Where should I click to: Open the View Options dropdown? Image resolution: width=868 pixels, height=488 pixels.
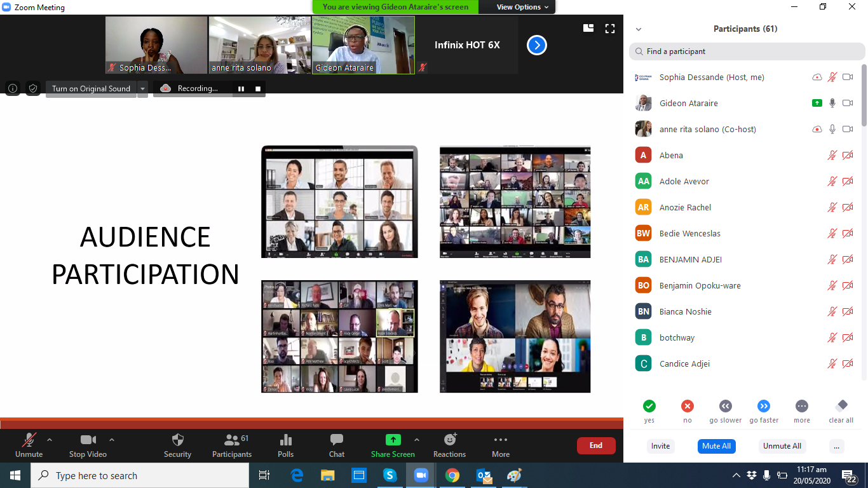[x=519, y=7]
